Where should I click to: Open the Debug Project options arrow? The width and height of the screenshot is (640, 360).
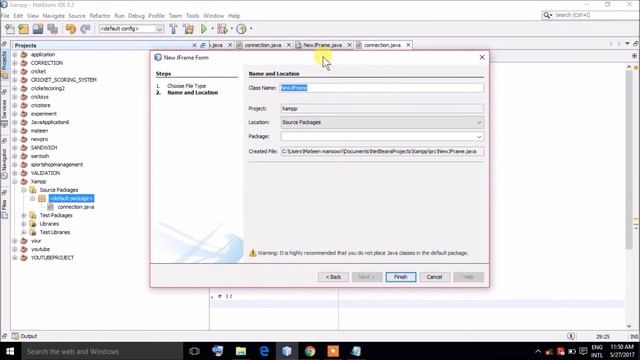231,29
